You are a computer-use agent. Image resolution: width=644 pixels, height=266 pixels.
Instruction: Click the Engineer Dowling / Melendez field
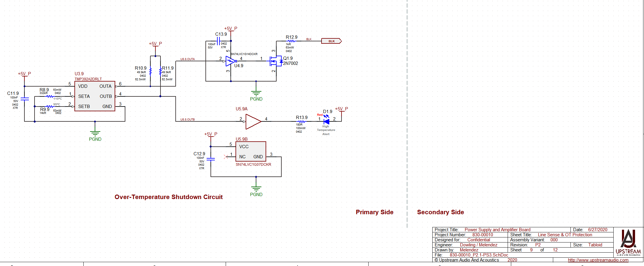point(478,245)
